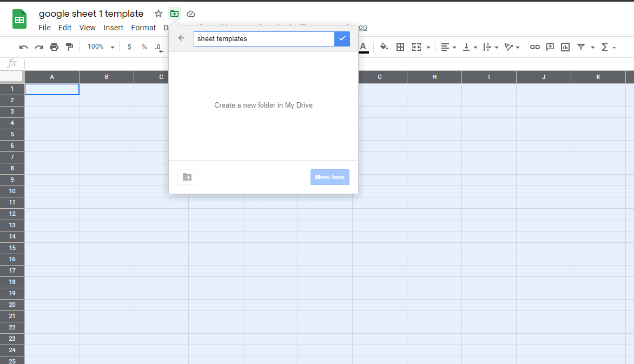
Task: Open vertical align dropdown
Action: [470, 47]
